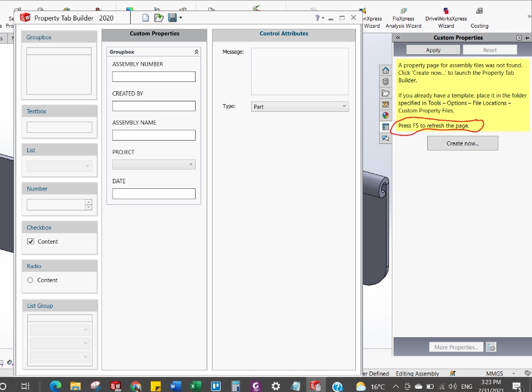Click the CREATED BY text field
Image resolution: width=532 pixels, height=392 pixels.
154,106
